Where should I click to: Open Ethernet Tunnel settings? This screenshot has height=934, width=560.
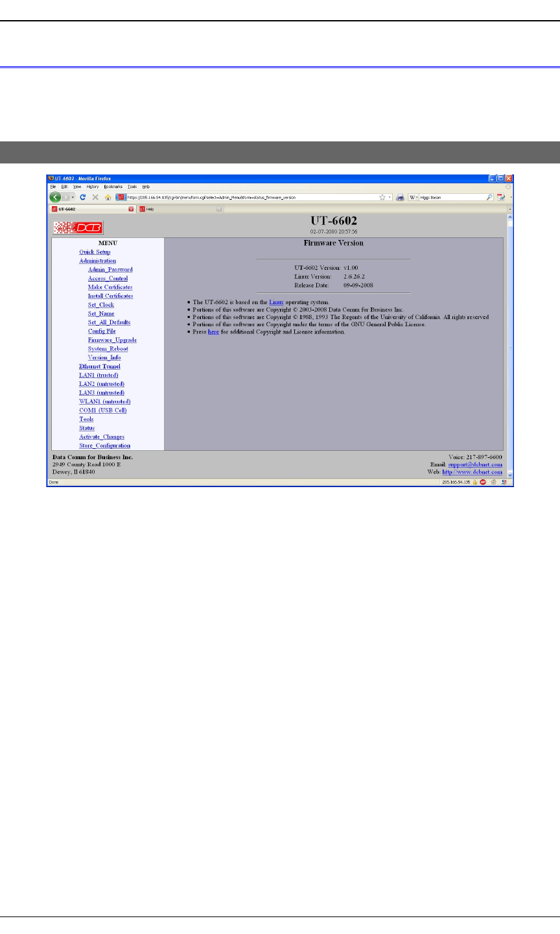pyautogui.click(x=100, y=366)
